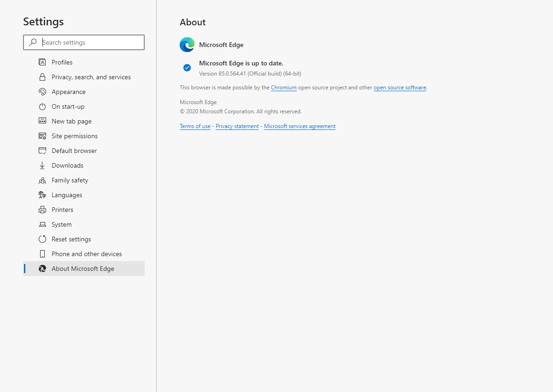Click inside the Search settings field
This screenshot has width=553, height=392.
click(x=88, y=42)
